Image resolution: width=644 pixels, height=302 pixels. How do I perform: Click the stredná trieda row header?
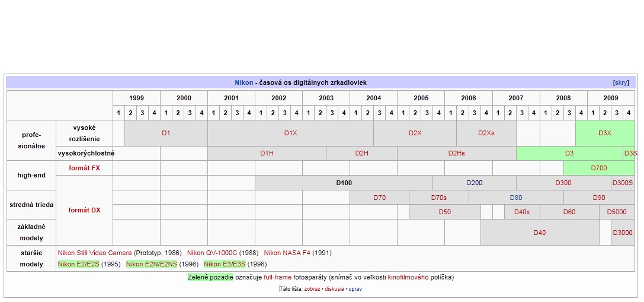pos(31,205)
